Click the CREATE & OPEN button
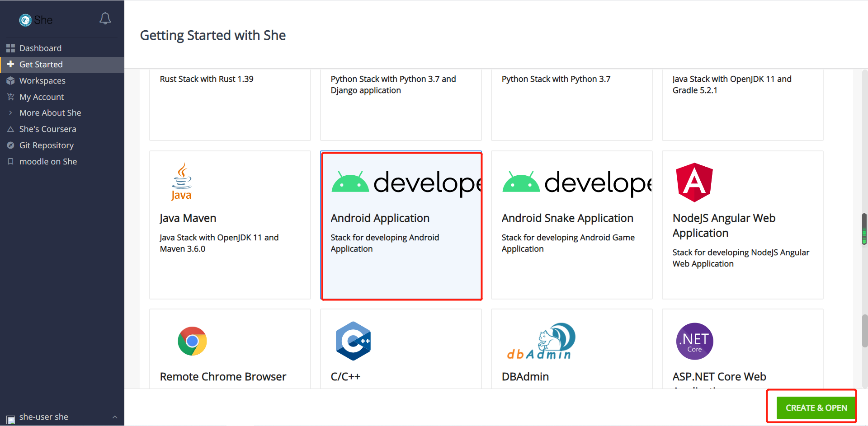 [816, 408]
